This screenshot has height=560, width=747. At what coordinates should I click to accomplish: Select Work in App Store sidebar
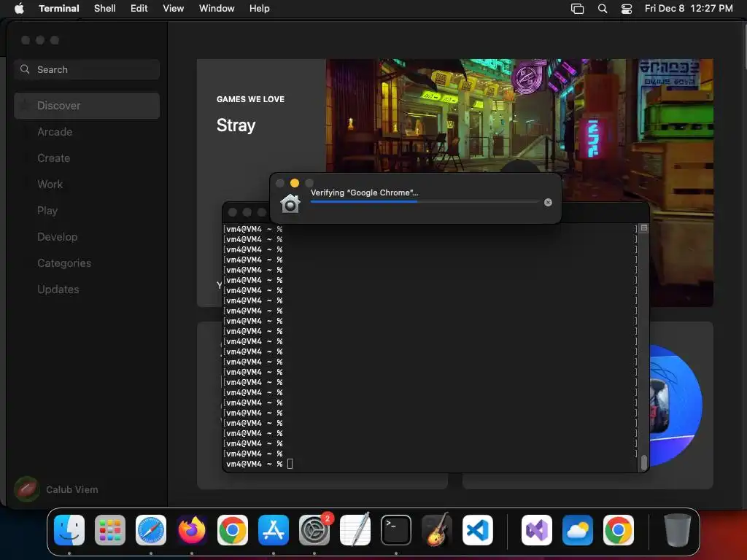click(87, 184)
